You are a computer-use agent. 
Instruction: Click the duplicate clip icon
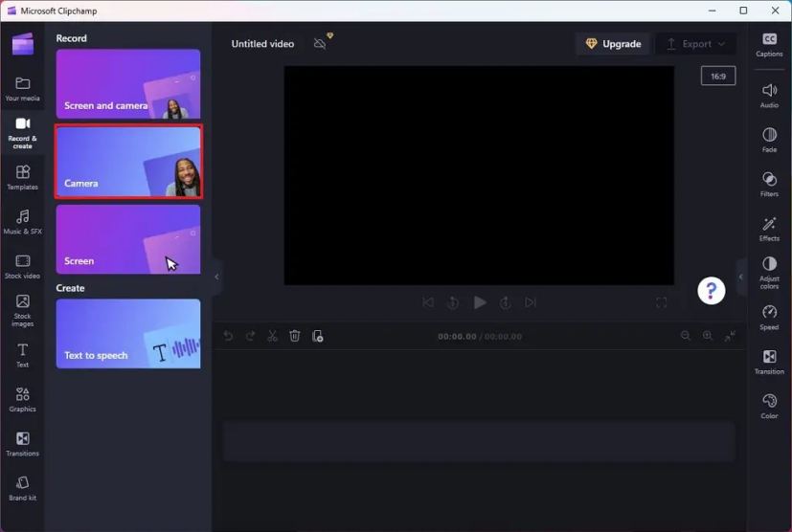(317, 336)
